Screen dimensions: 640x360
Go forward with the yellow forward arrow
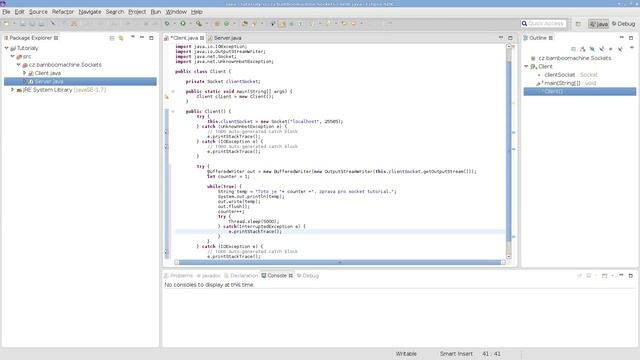(353, 24)
